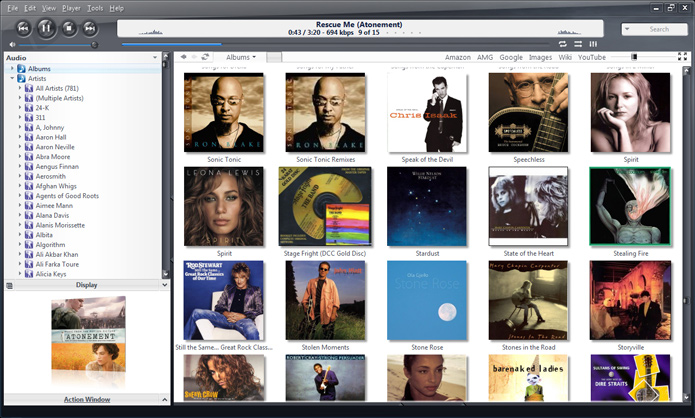This screenshot has height=418, width=695.
Task: Open the Albums view dropdown
Action: (x=241, y=57)
